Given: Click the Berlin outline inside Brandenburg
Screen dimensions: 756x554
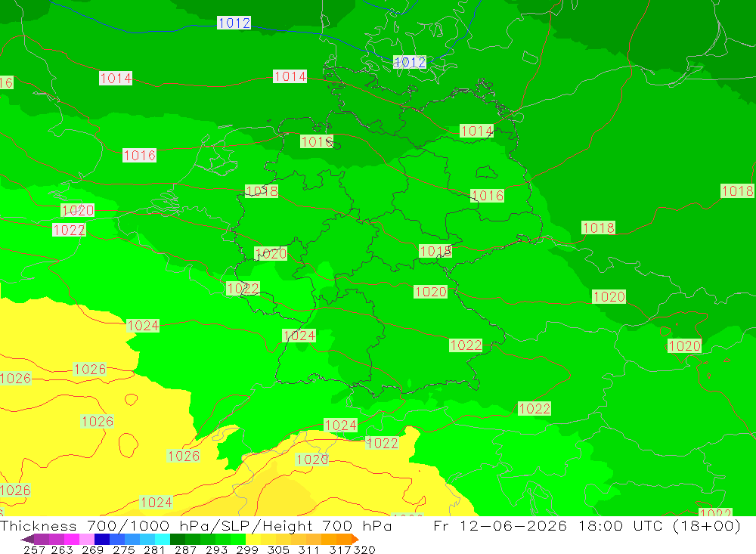Looking at the screenshot, I should pos(486,172).
